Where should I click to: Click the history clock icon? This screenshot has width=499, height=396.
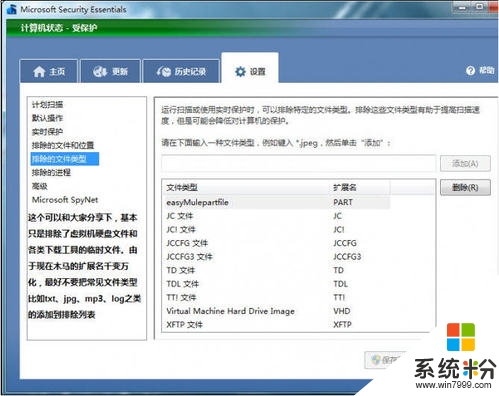click(164, 71)
